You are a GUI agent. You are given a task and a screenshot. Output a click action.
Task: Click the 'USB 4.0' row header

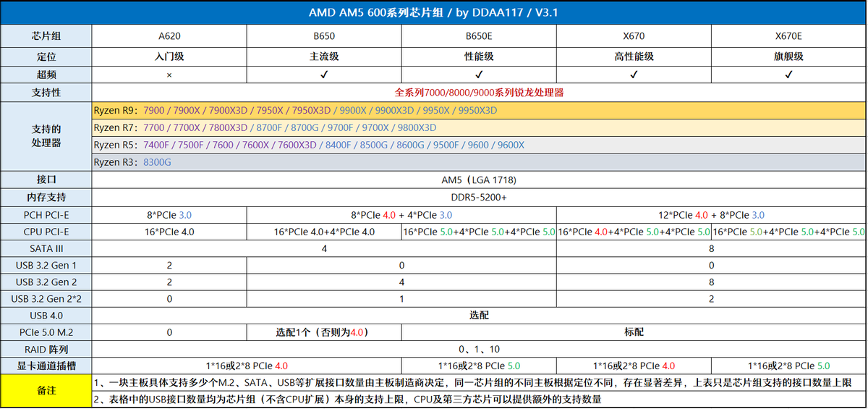point(46,315)
